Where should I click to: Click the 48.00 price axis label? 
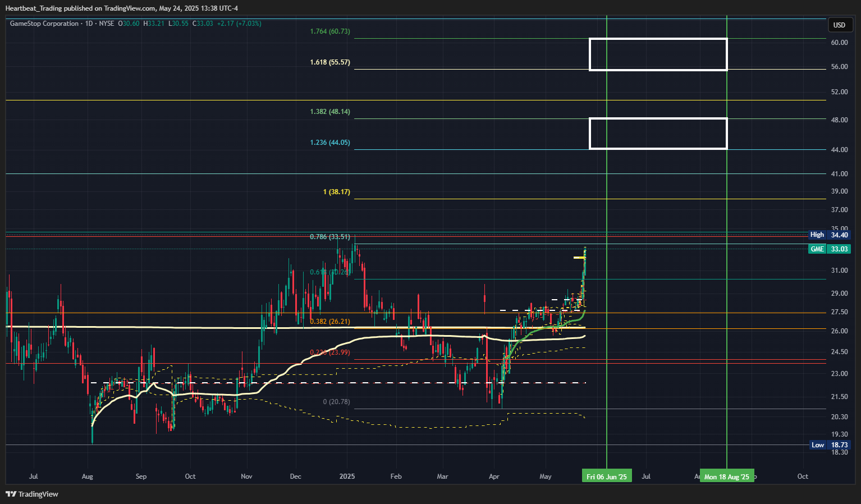pyautogui.click(x=840, y=120)
